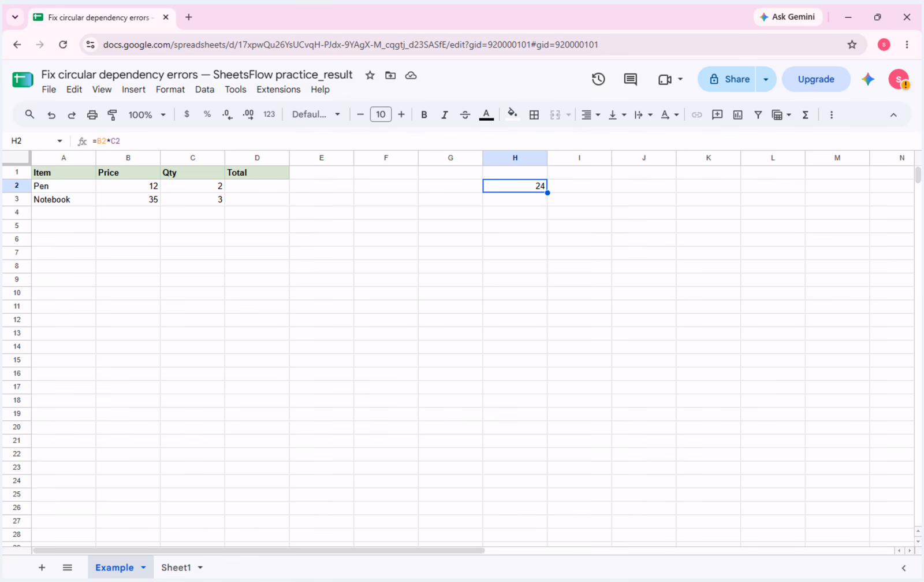Add a new sheet with plus

pos(42,568)
